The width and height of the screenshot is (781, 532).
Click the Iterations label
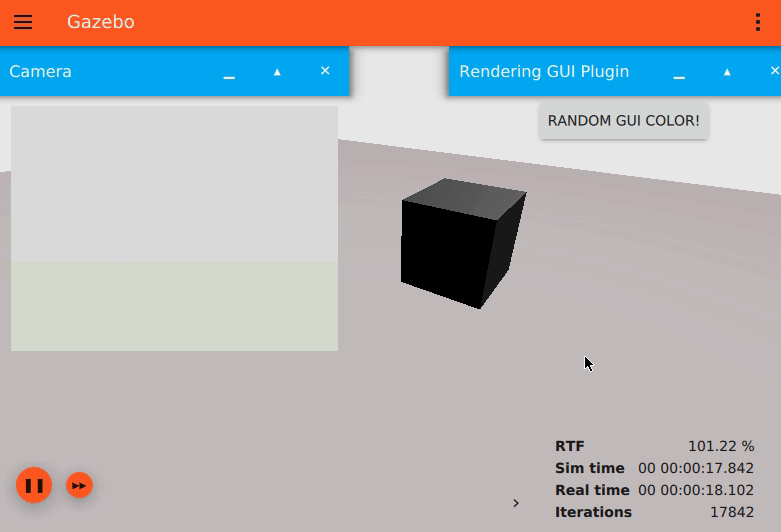(593, 512)
